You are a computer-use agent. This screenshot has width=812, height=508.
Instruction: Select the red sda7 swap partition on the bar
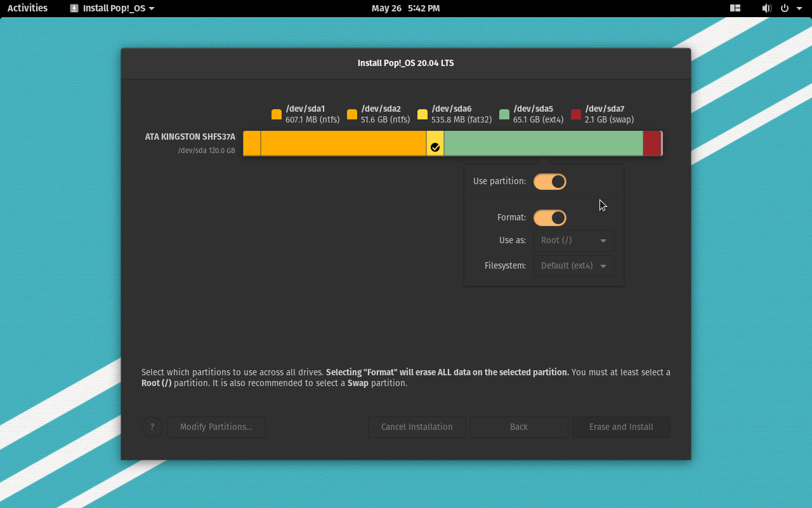(x=652, y=144)
